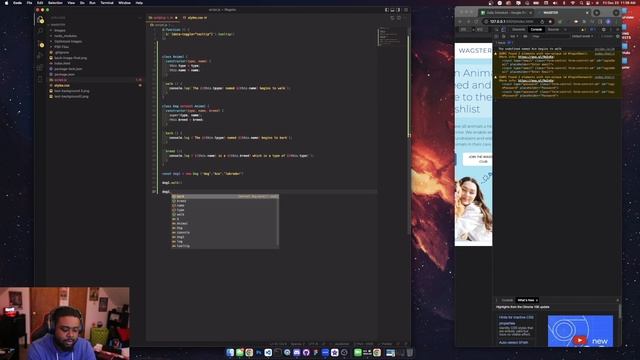Open GitHub Desktop from the Dock
The width and height of the screenshot is (640, 360).
pos(306,353)
